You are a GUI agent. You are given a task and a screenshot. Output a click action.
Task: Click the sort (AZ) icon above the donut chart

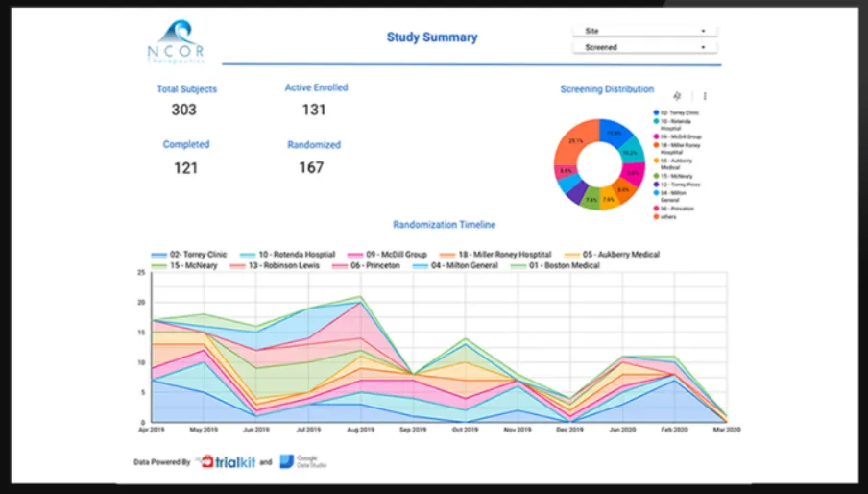click(677, 96)
